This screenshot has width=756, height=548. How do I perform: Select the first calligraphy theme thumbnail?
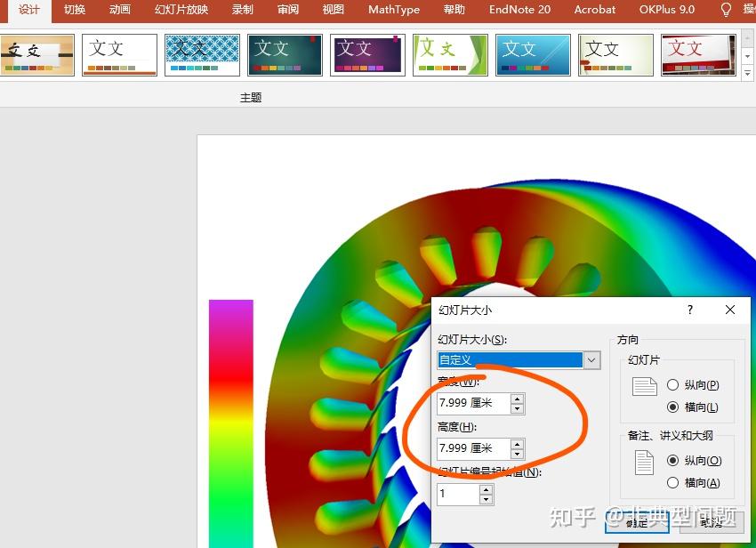coord(36,54)
